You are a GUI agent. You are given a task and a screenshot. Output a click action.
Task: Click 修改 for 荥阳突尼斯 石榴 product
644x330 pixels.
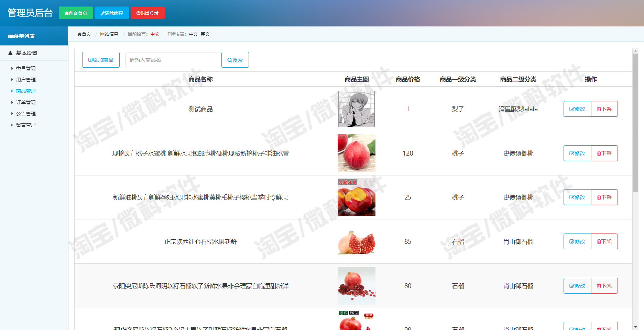click(577, 286)
